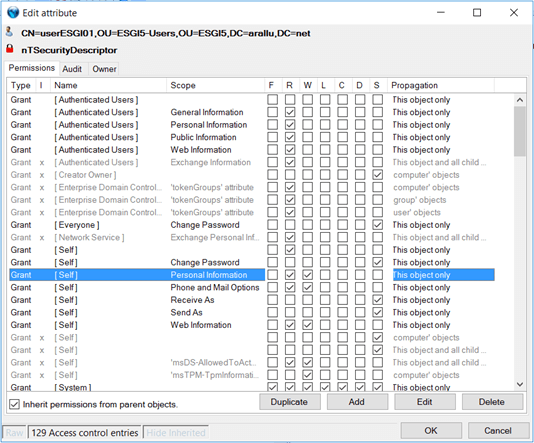Click the vertical scrollbar thumb
534x443 pixels.
click(x=520, y=131)
